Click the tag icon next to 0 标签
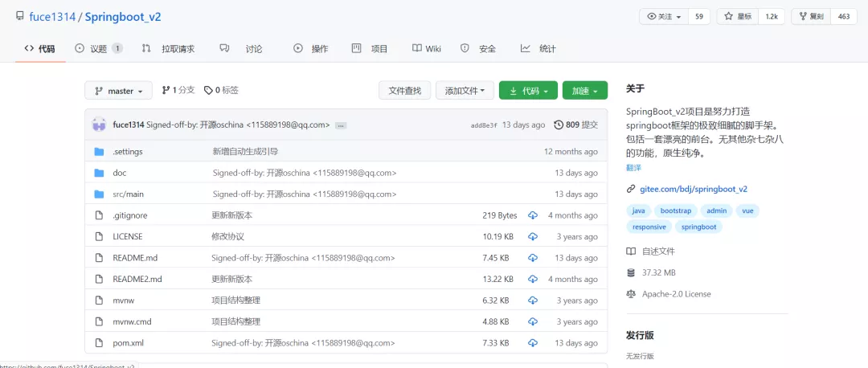Screen dimensions: 868x368 (x=208, y=90)
